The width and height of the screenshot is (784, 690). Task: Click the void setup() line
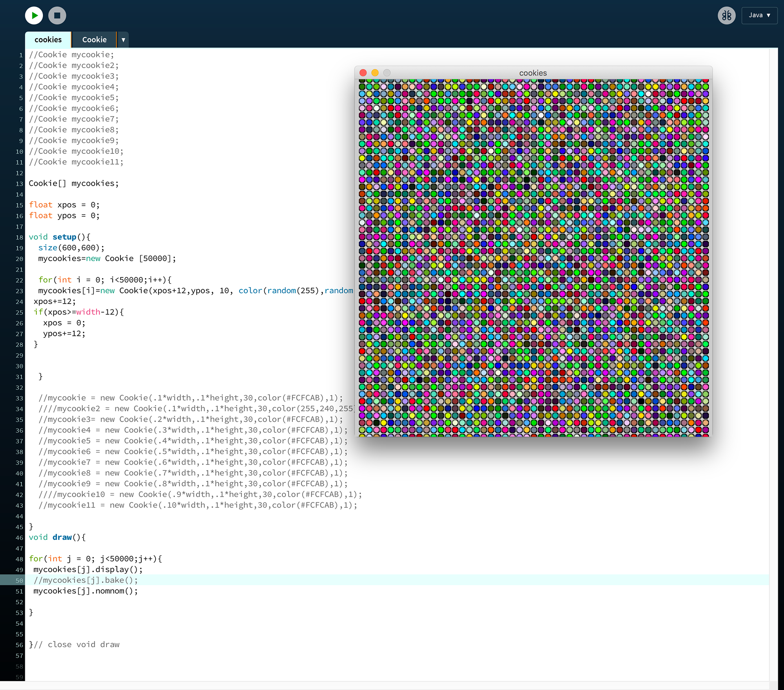click(x=60, y=237)
